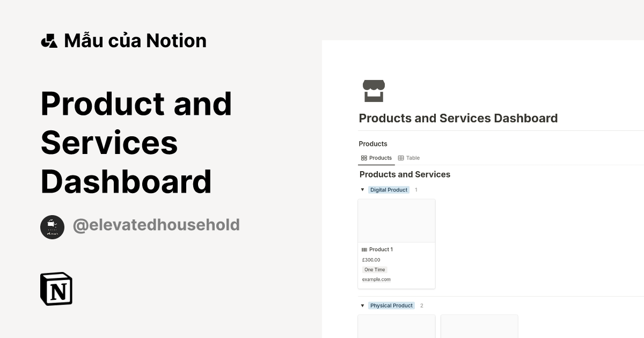Image resolution: width=644 pixels, height=338 pixels.
Task: Click the Product 1 cover thumbnail
Action: pyautogui.click(x=397, y=220)
